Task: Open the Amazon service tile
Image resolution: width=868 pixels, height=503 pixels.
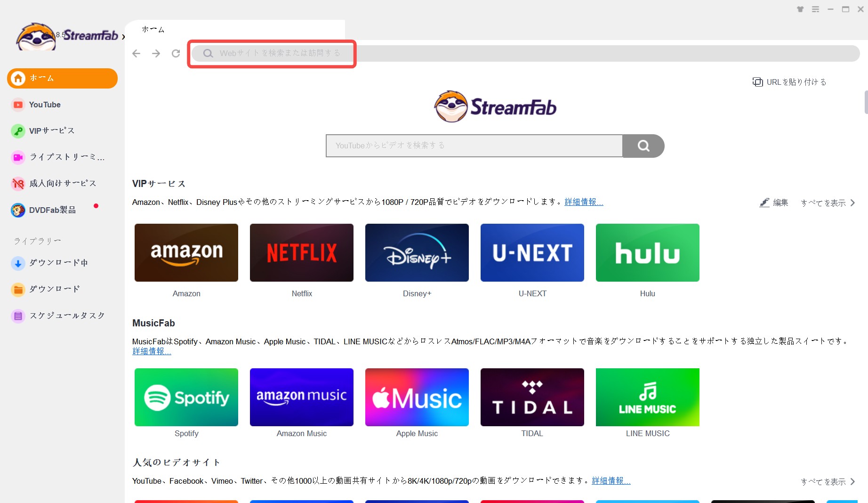Action: pos(186,252)
